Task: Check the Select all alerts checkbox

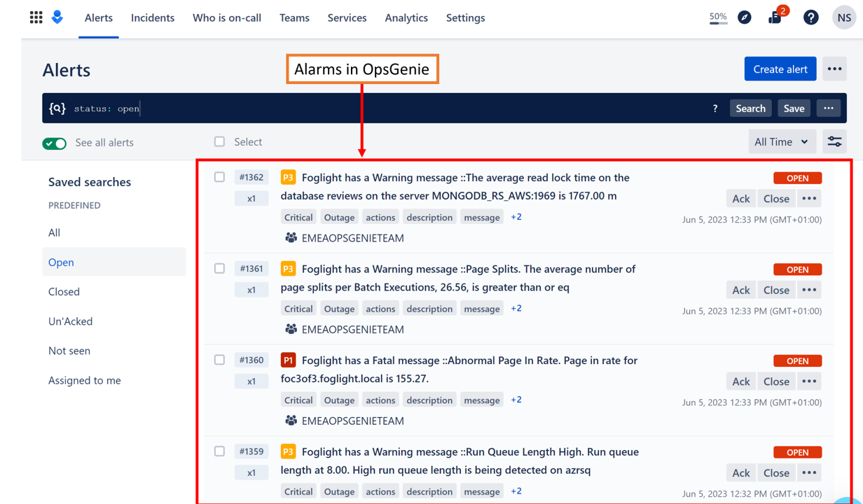Action: 220,142
